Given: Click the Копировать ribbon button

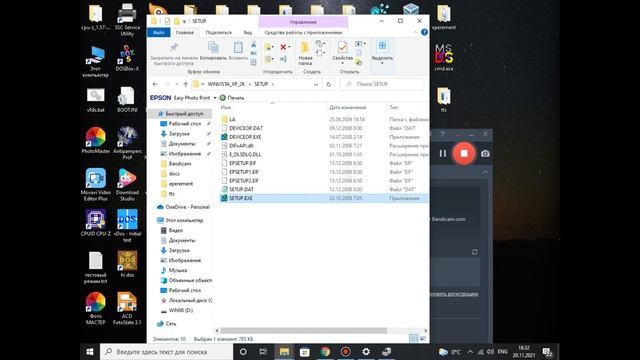Looking at the screenshot, I should (x=213, y=51).
